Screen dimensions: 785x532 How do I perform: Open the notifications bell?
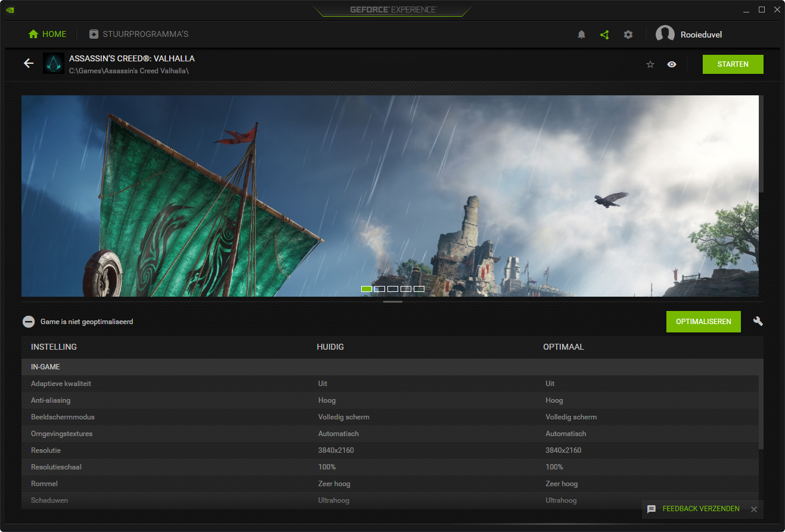click(582, 35)
